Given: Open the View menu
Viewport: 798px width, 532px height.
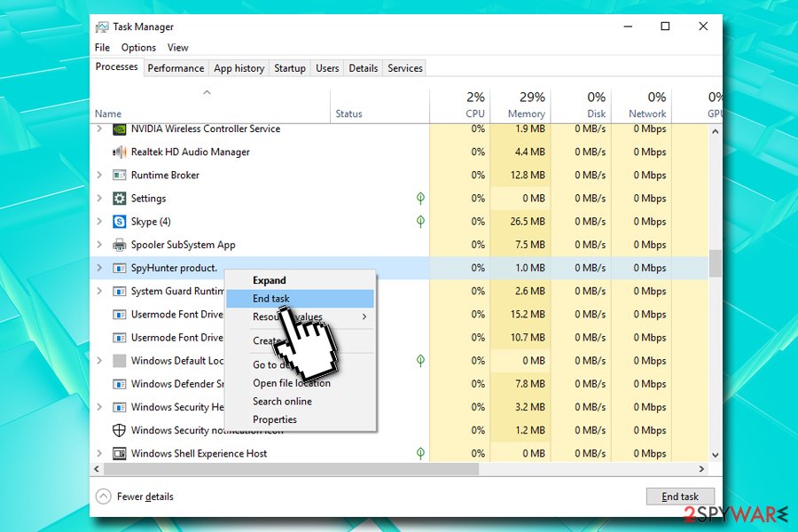Looking at the screenshot, I should click(178, 47).
